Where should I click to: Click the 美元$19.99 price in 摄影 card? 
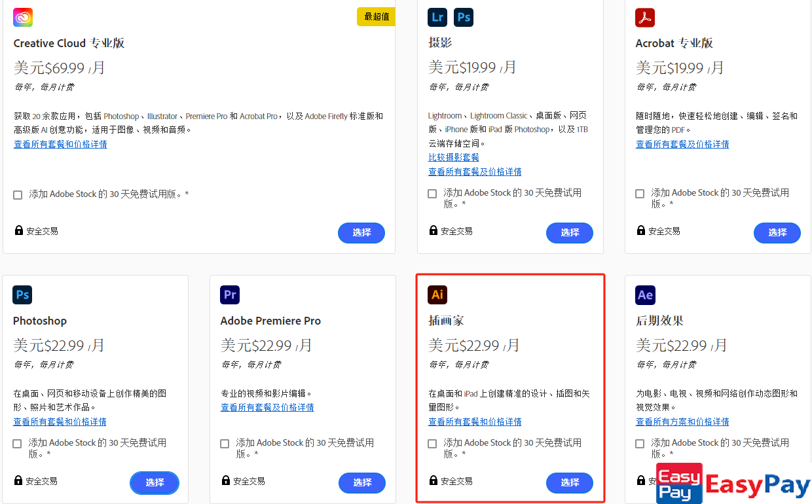[472, 67]
